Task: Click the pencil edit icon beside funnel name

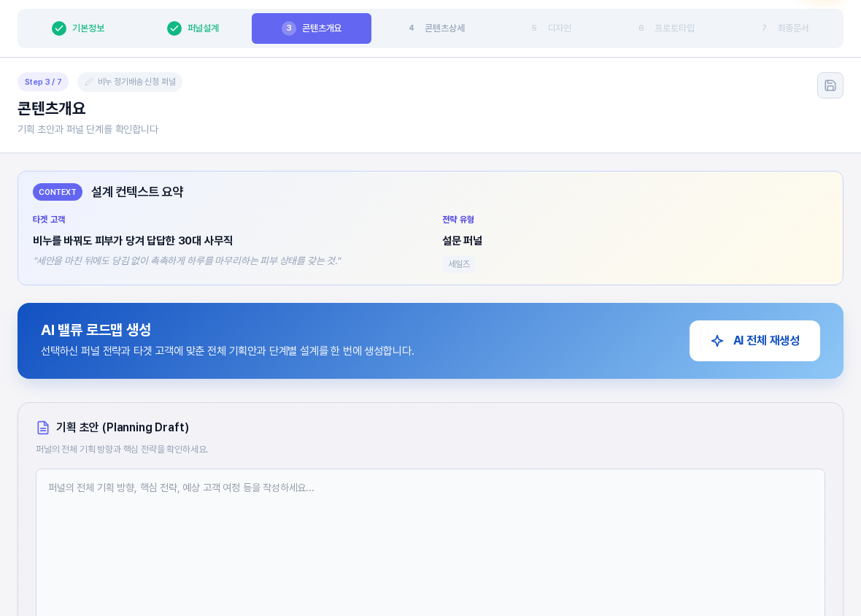Action: [89, 82]
